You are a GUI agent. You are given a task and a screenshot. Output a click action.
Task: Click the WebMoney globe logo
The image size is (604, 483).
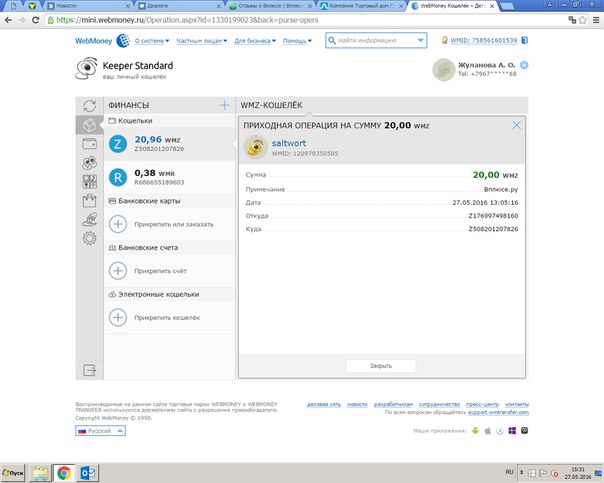coord(123,40)
